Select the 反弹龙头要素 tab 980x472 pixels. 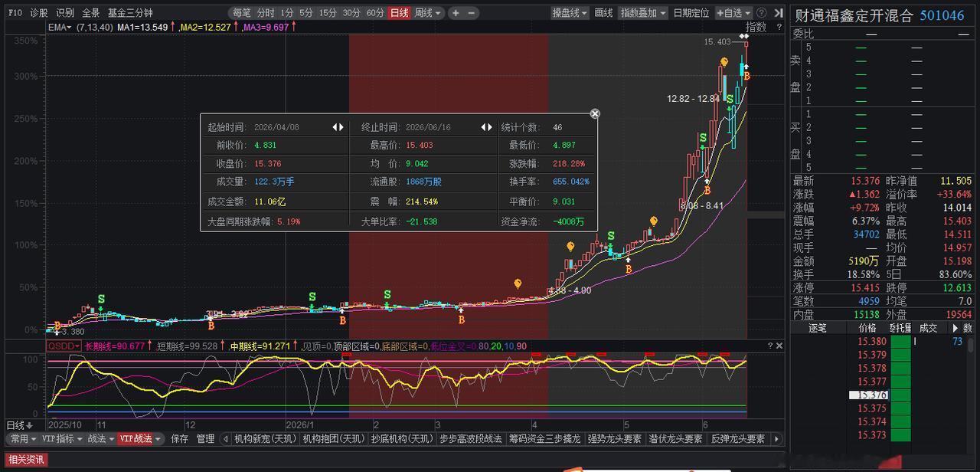[x=738, y=439]
